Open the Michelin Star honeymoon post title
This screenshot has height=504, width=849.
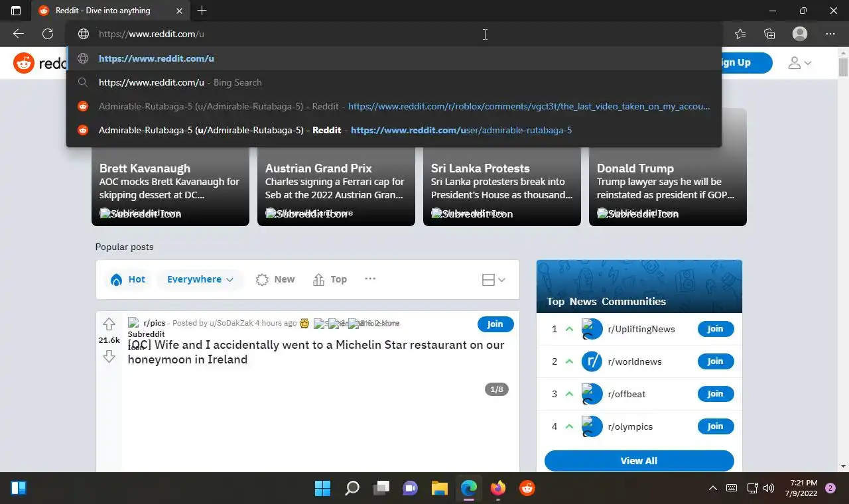tap(316, 352)
